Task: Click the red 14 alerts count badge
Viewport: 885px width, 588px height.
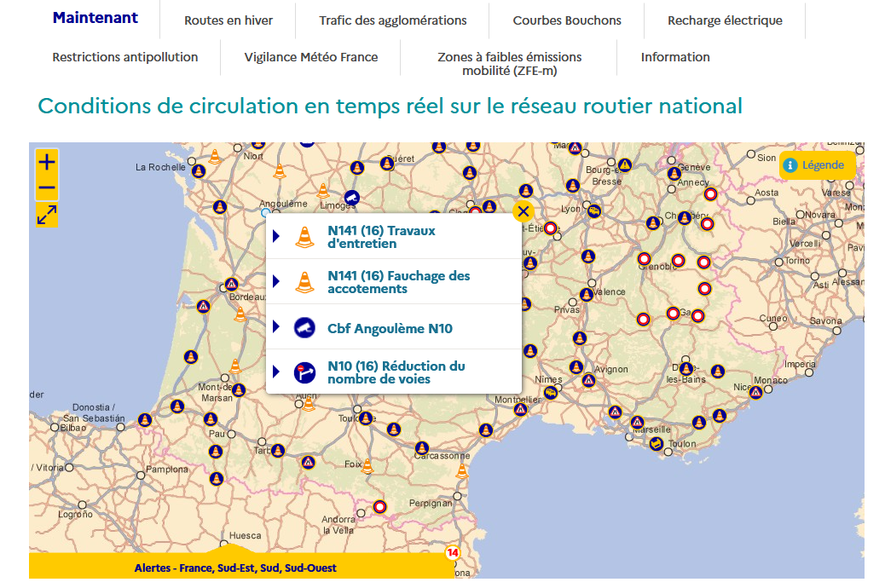Action: tap(452, 553)
